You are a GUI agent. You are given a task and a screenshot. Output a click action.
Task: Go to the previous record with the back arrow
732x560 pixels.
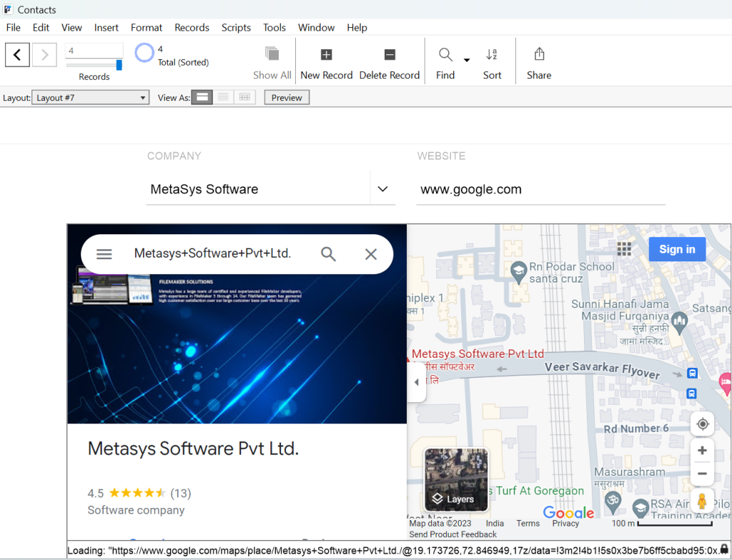[17, 54]
